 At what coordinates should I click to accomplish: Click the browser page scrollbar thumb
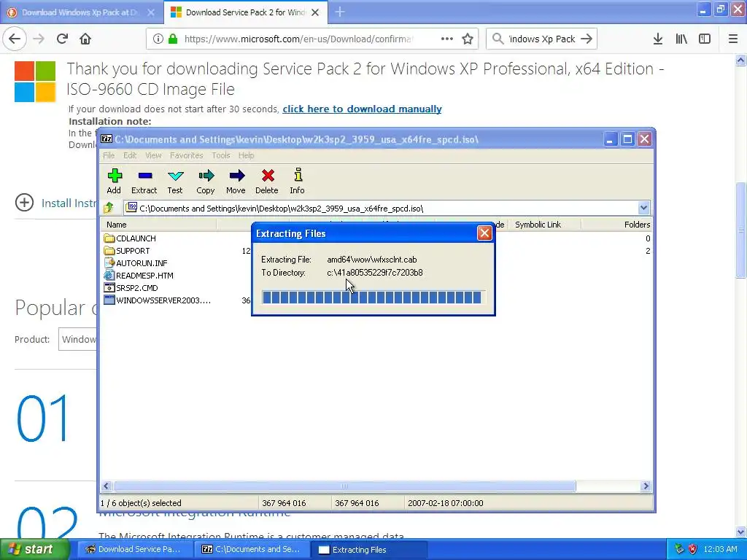741,230
